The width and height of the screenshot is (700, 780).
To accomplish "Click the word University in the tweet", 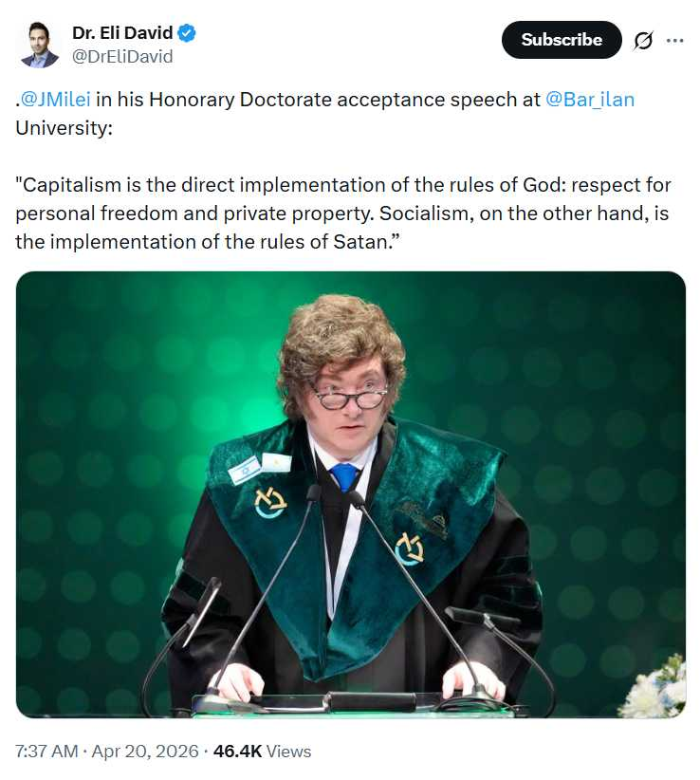I will (63, 125).
